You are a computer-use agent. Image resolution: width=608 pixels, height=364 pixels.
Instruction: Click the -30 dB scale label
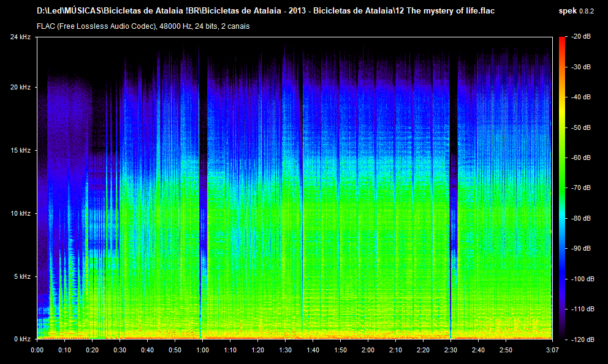(581, 67)
